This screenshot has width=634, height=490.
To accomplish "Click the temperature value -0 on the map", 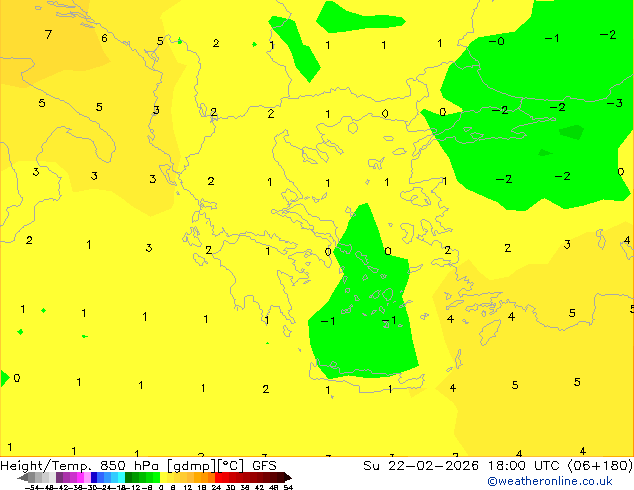I will pyautogui.click(x=497, y=41).
